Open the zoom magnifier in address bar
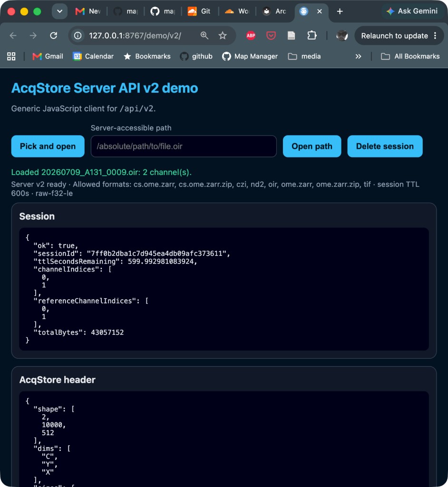 point(204,36)
